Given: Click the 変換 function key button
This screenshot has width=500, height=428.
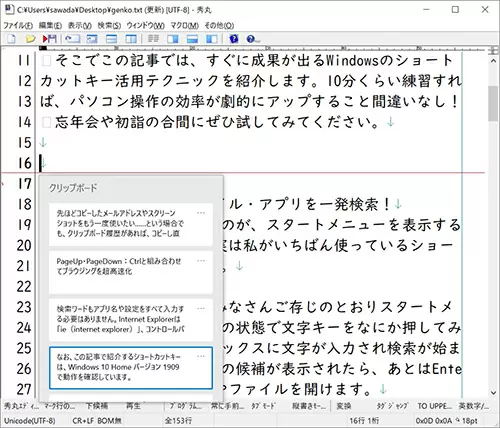Looking at the screenshot, I should pyautogui.click(x=343, y=406).
